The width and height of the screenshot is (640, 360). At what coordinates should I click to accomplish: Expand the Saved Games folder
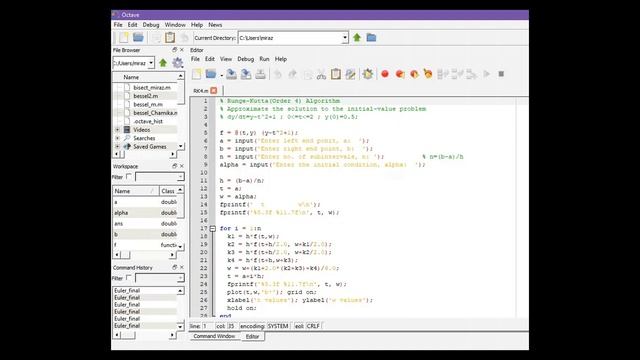tap(118, 147)
